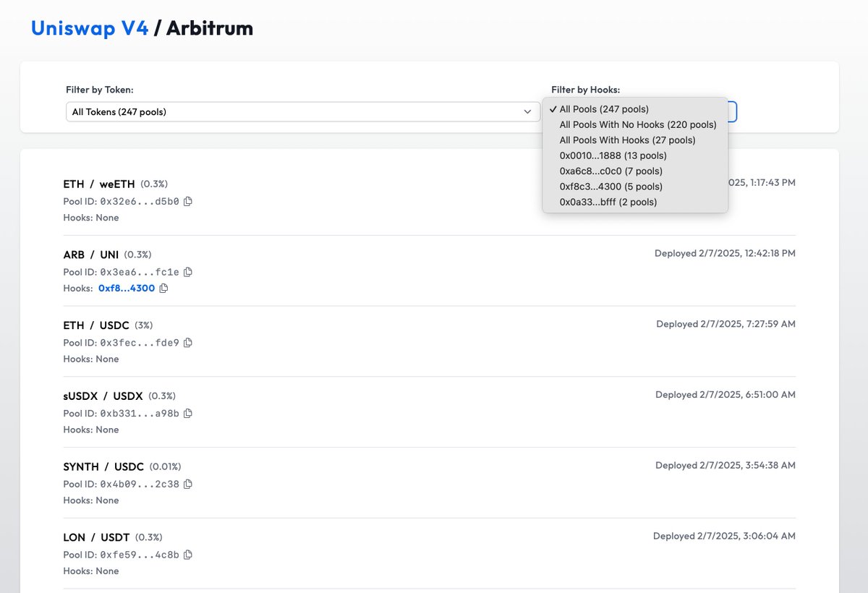Filter by hook 0xf8c3...4300 (5 pools)

tap(635, 187)
